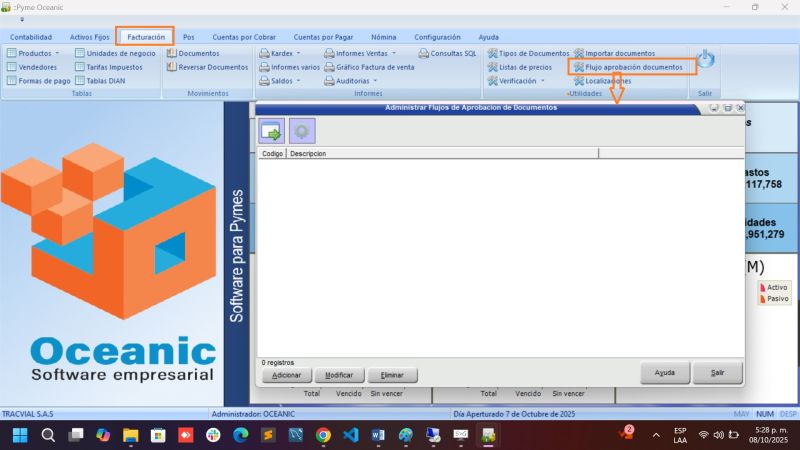
Task: Expand the Kardex dropdown menu
Action: tap(283, 53)
